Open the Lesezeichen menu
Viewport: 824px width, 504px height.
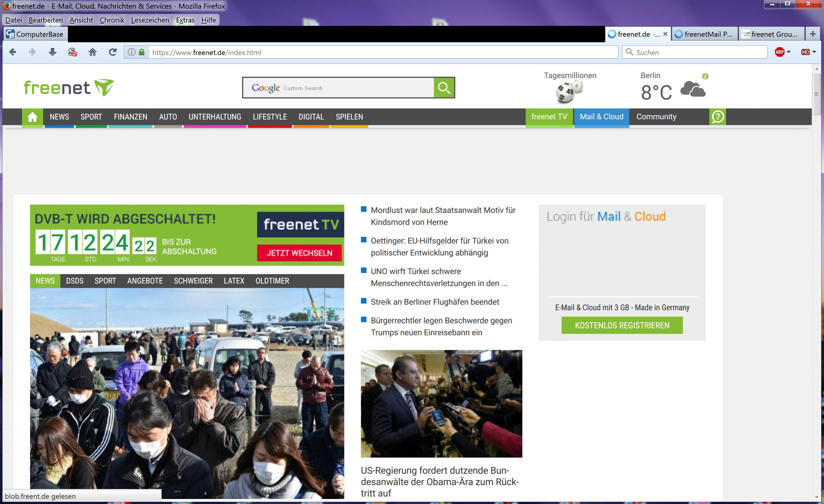coord(150,20)
